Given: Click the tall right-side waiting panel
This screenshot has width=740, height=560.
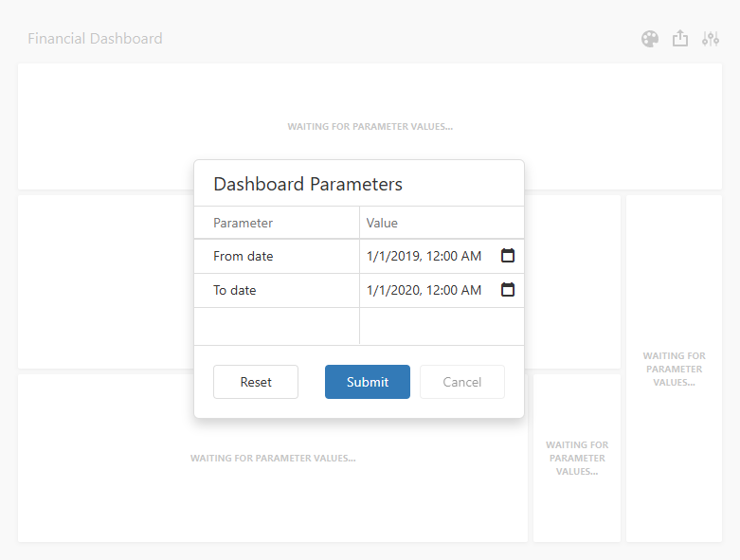Looking at the screenshot, I should [674, 370].
